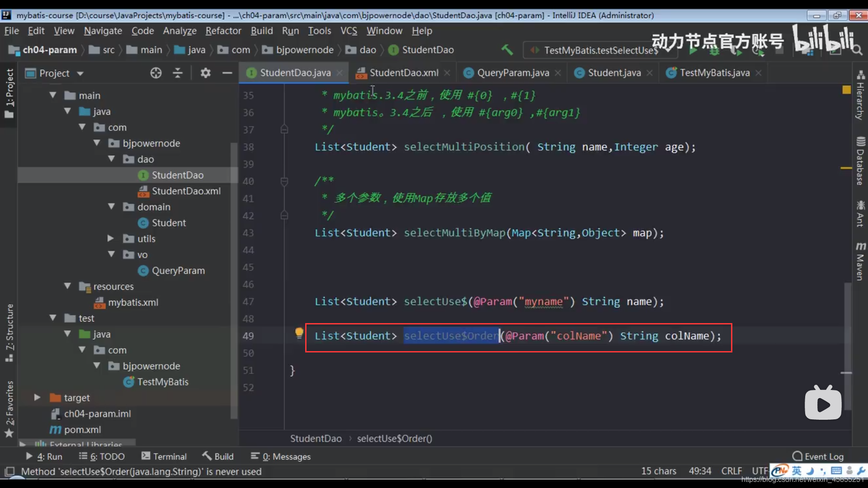Image resolution: width=868 pixels, height=488 pixels.
Task: Click the Build project hammer icon
Action: pyautogui.click(x=507, y=49)
